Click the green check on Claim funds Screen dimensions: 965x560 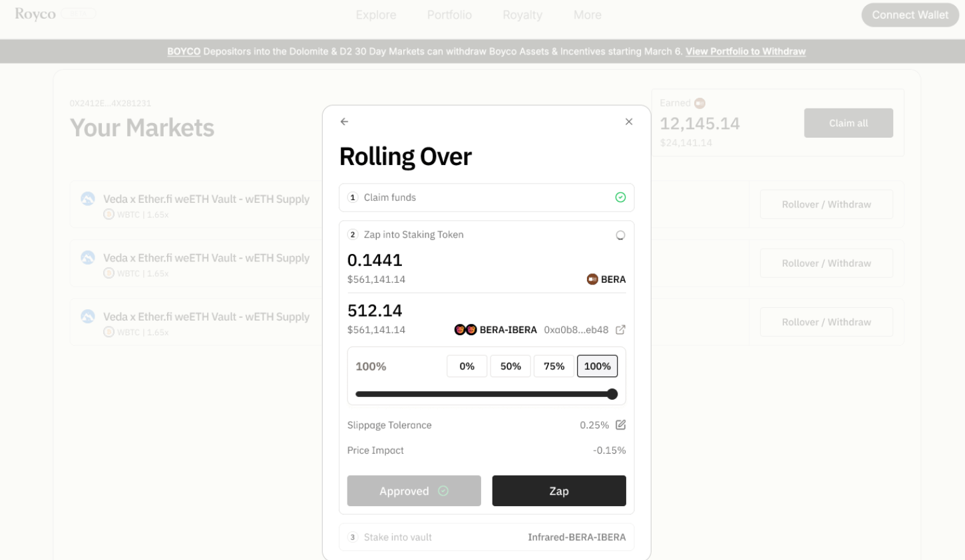pyautogui.click(x=620, y=198)
